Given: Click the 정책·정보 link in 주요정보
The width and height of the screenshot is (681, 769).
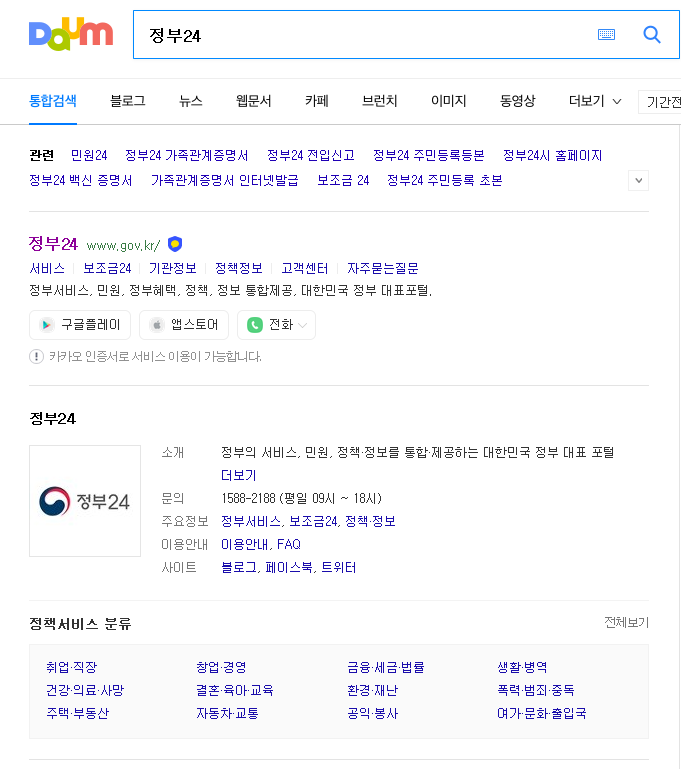Looking at the screenshot, I should point(370,521).
